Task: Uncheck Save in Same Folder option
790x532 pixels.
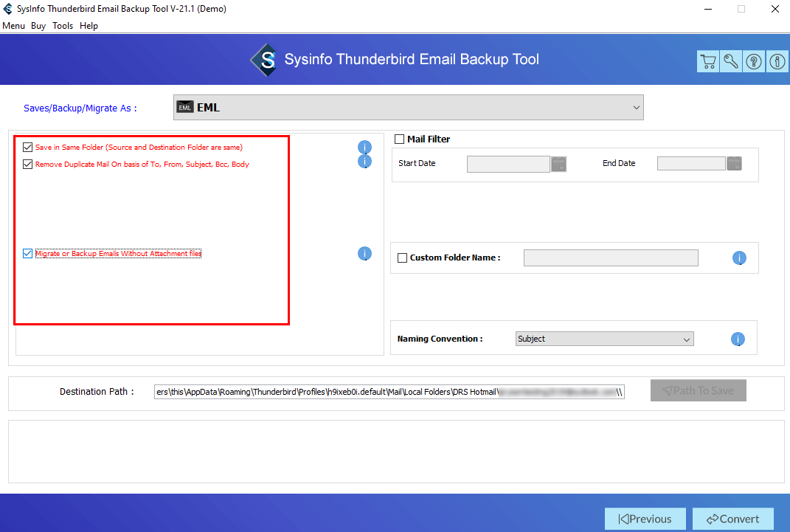Action: tap(28, 147)
